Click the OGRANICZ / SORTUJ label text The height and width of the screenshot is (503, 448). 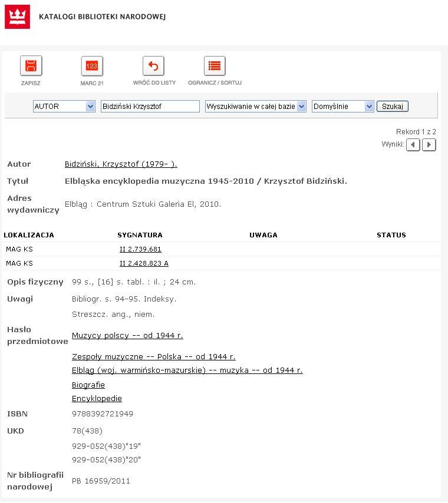[x=215, y=83]
